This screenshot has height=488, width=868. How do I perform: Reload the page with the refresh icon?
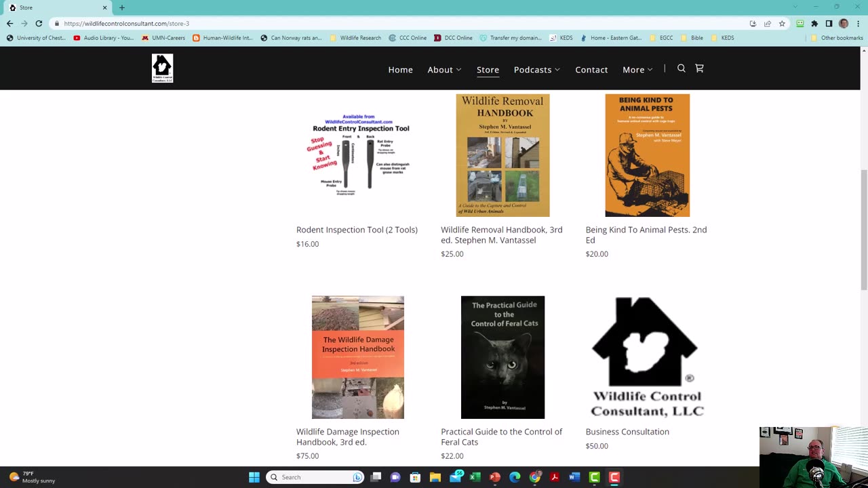click(39, 23)
